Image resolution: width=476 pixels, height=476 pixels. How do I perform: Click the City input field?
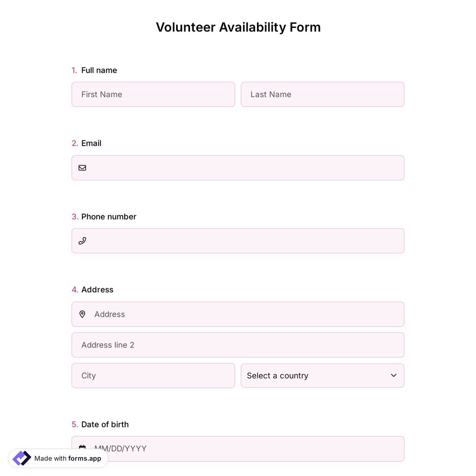153,376
